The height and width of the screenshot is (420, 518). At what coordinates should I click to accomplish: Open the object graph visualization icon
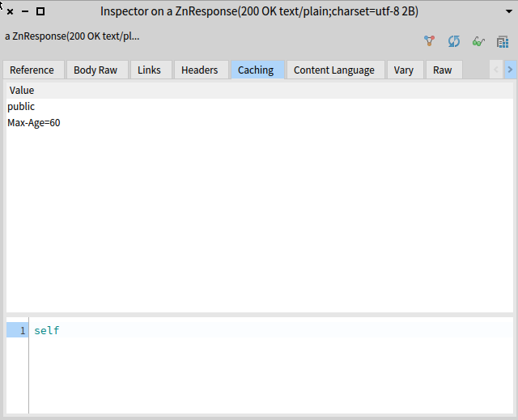[x=430, y=41]
